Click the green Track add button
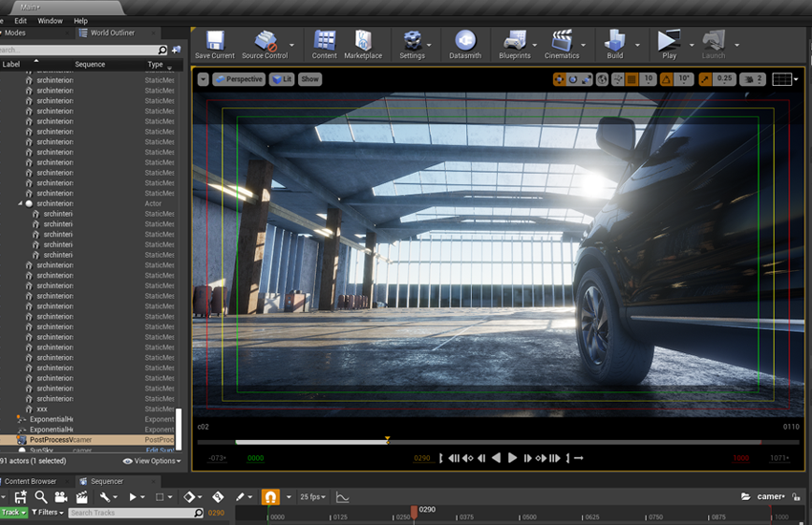The height and width of the screenshot is (525, 812). [x=13, y=513]
